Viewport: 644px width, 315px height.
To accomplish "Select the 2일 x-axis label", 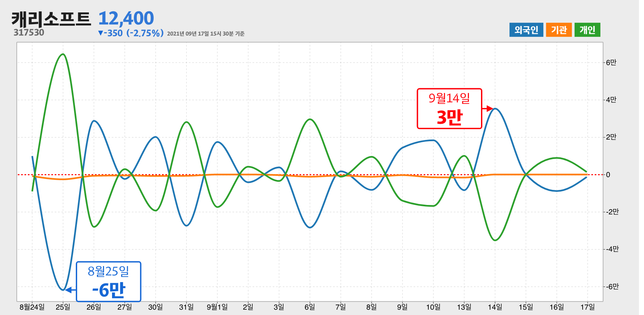I will coord(248,307).
